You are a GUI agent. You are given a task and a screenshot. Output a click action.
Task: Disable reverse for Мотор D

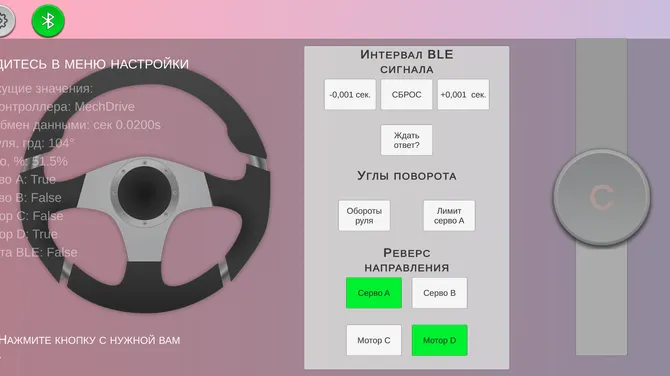(x=439, y=340)
